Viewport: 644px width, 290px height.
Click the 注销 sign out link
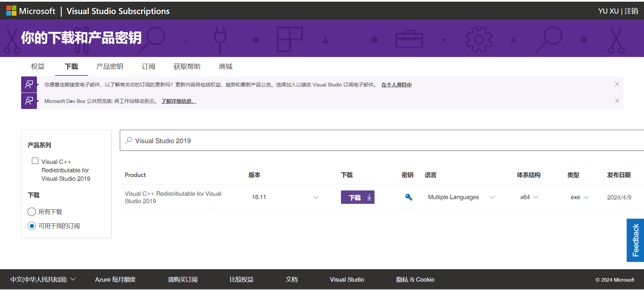click(x=631, y=11)
